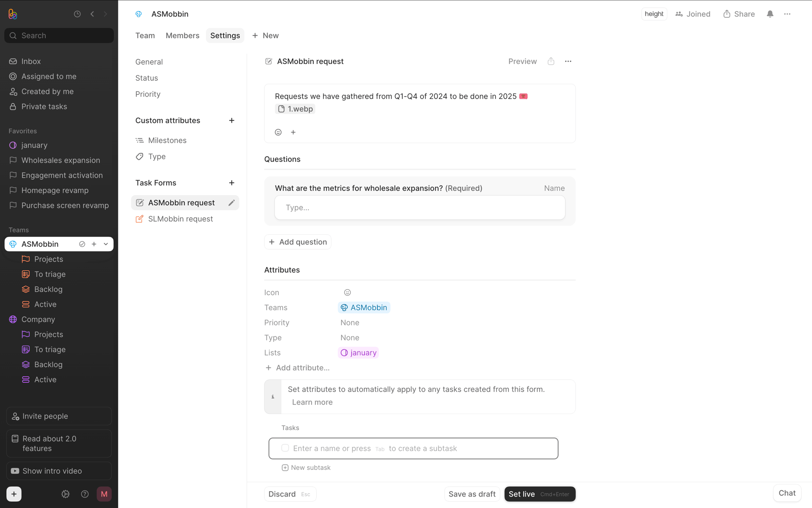The image size is (812, 508).
Task: Add a custom attribute with plus
Action: [232, 121]
